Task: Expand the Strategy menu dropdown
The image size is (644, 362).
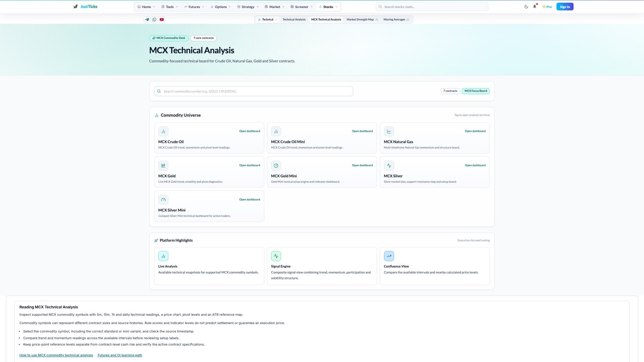Action: [248, 7]
